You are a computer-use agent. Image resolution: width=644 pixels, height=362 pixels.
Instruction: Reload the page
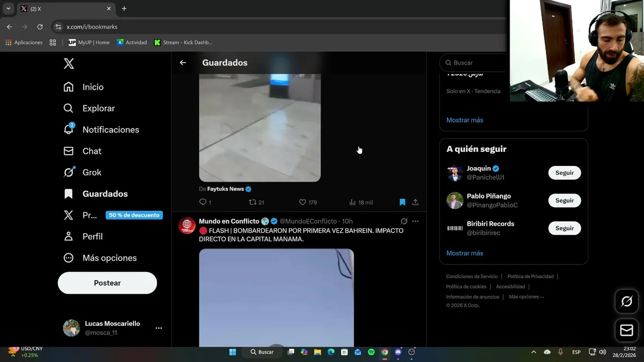click(x=40, y=27)
